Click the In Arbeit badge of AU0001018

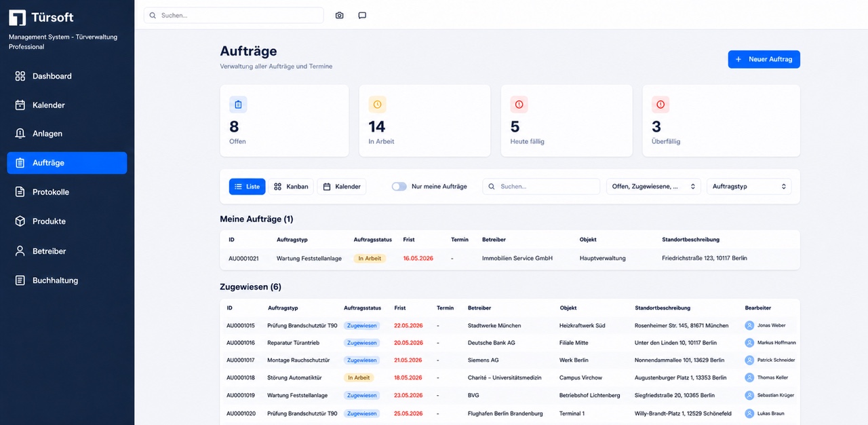pos(359,377)
